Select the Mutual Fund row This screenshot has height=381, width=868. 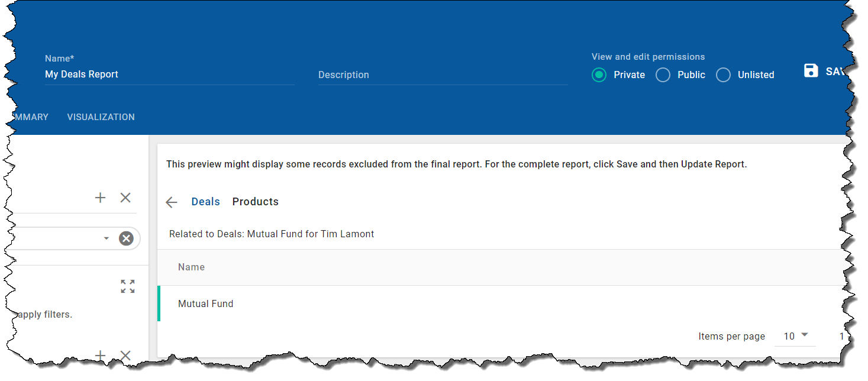point(205,303)
